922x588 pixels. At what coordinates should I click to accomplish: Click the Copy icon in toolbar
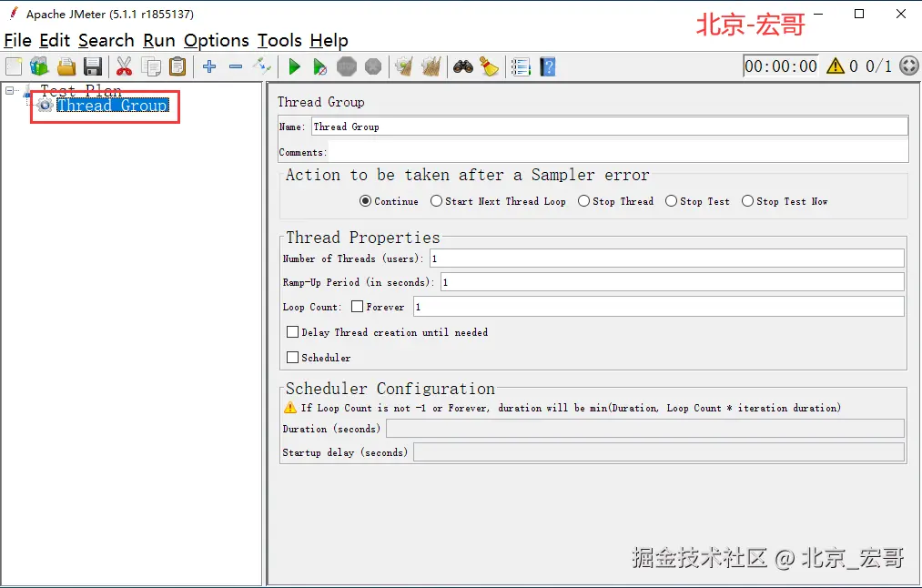coord(151,66)
